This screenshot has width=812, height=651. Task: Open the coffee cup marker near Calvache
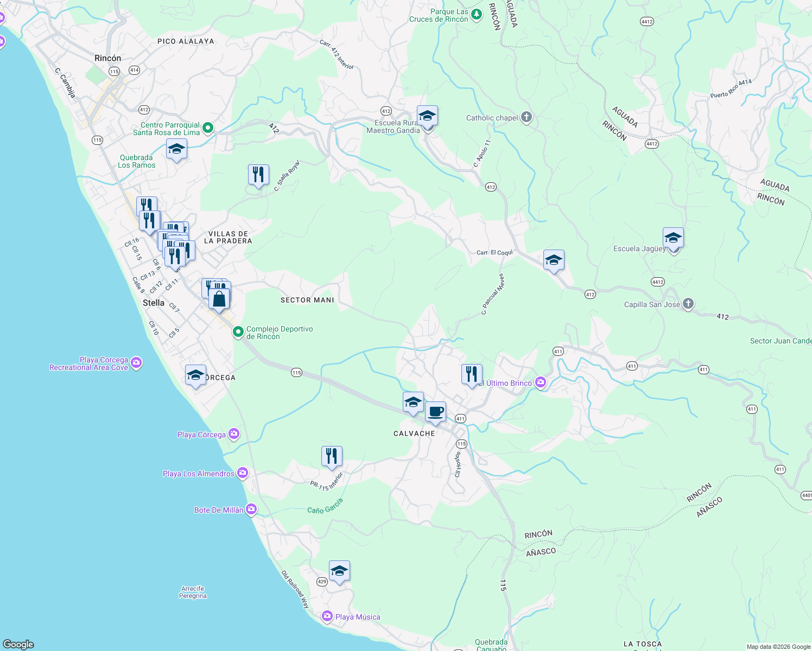(436, 412)
